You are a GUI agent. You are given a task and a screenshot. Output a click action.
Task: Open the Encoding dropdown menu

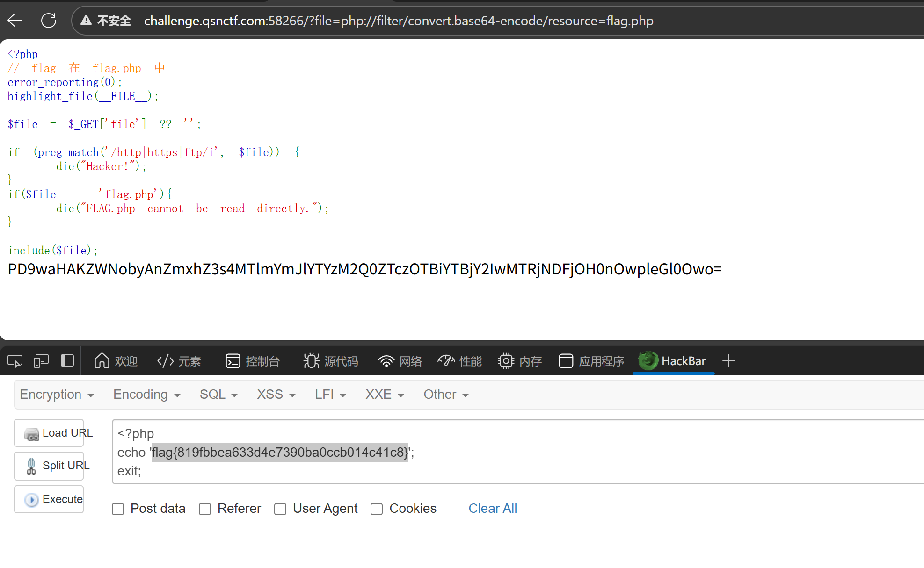(146, 395)
